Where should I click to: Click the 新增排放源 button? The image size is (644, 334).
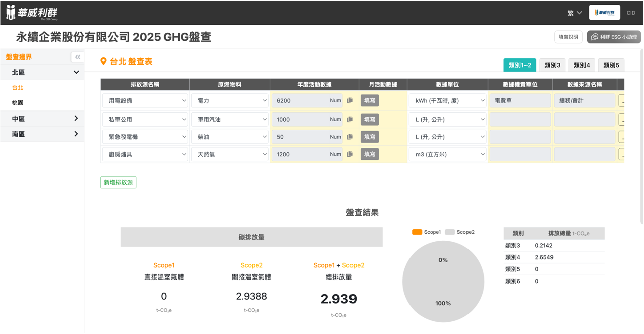pyautogui.click(x=118, y=182)
